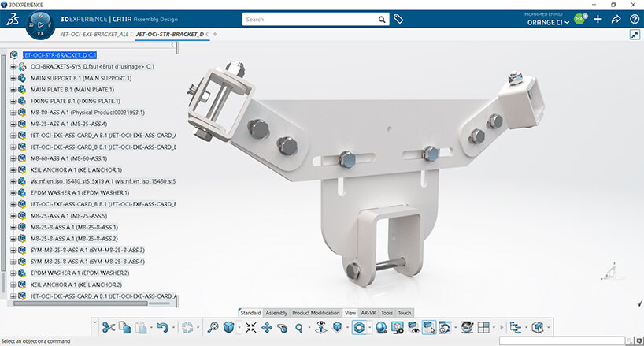Viewport: 644px width, 346px height.
Task: Click the tag icon beside search
Action: tap(398, 19)
